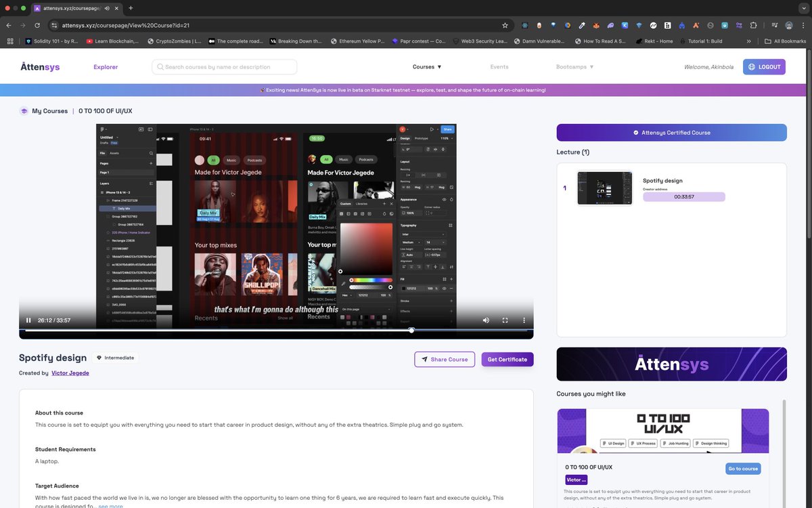Image resolution: width=812 pixels, height=508 pixels.
Task: Select the Spotify design lecture title
Action: pyautogui.click(x=662, y=181)
